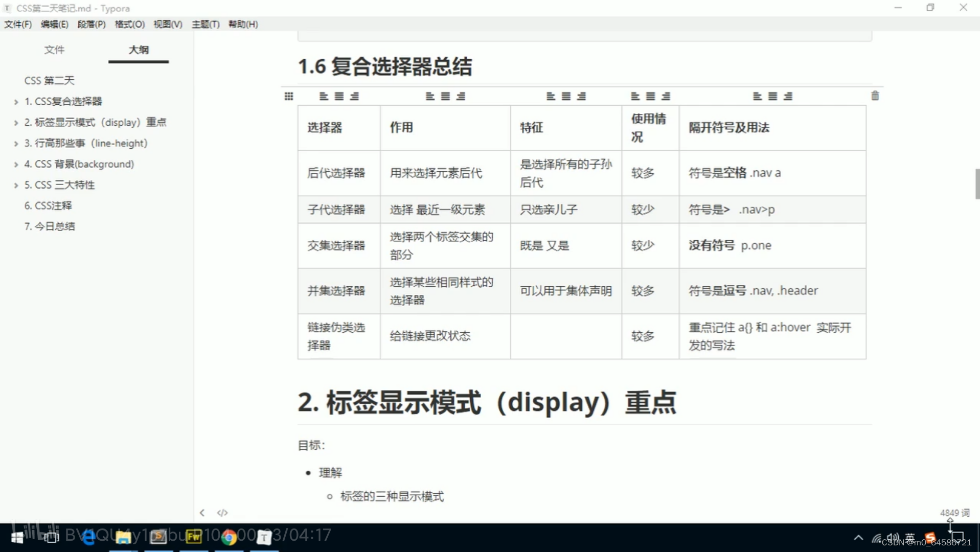Open File Explorer from the taskbar
Viewport: 980px width, 552px height.
tap(123, 537)
